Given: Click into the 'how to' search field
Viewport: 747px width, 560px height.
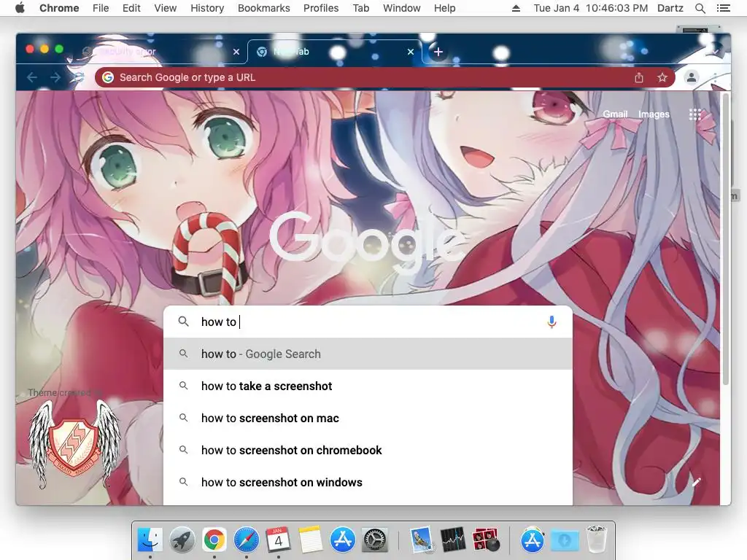Looking at the screenshot, I should [368, 322].
